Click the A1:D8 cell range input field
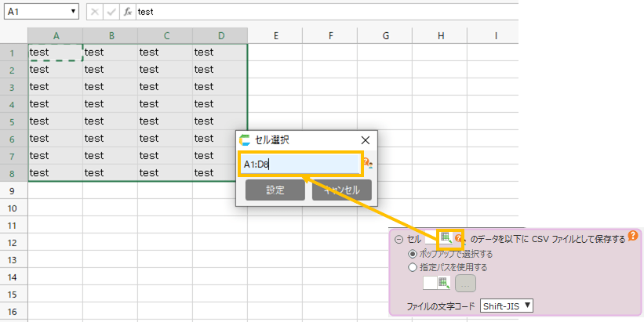 point(299,165)
